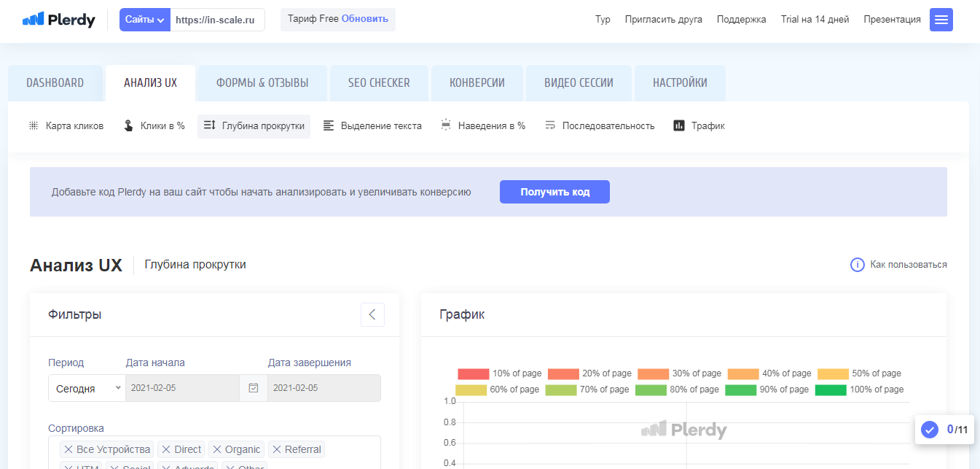Viewport: 980px width, 469px height.
Task: Select Выделение текста menu label
Action: [x=381, y=125]
